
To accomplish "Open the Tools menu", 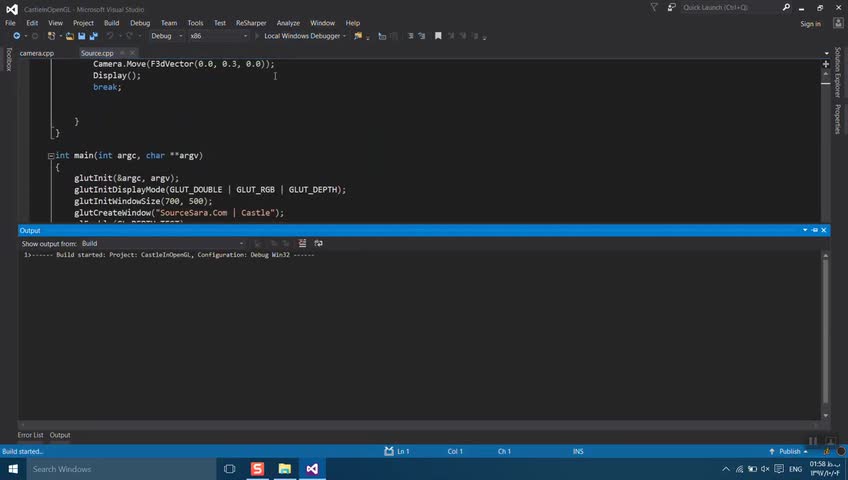I will [195, 23].
